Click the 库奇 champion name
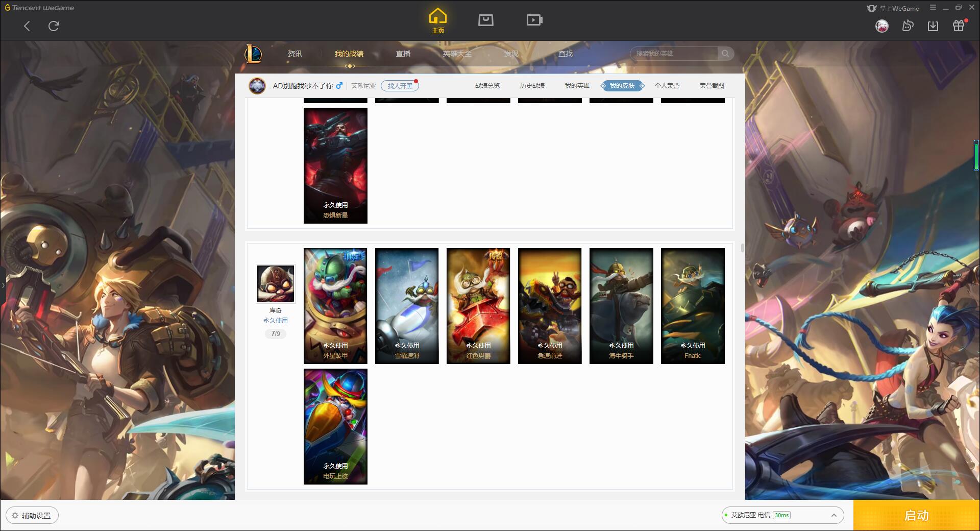980x531 pixels. [276, 310]
